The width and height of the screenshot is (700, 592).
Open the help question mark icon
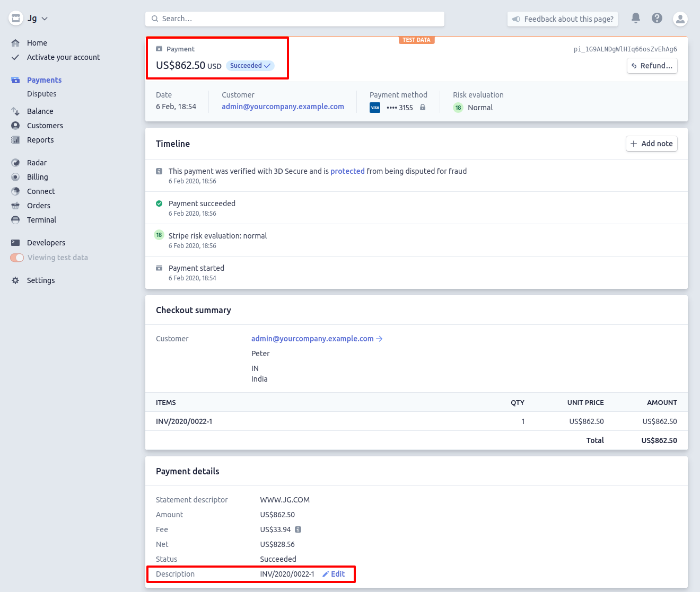(657, 18)
